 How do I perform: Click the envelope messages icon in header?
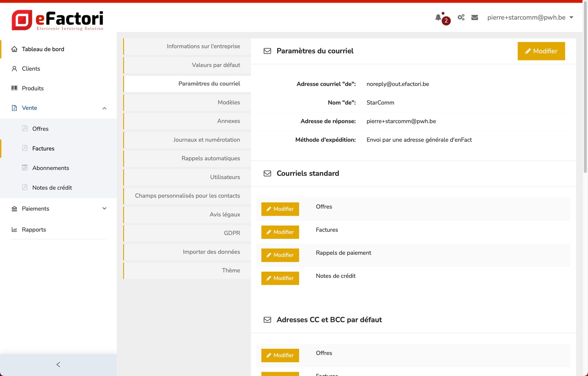pos(475,18)
